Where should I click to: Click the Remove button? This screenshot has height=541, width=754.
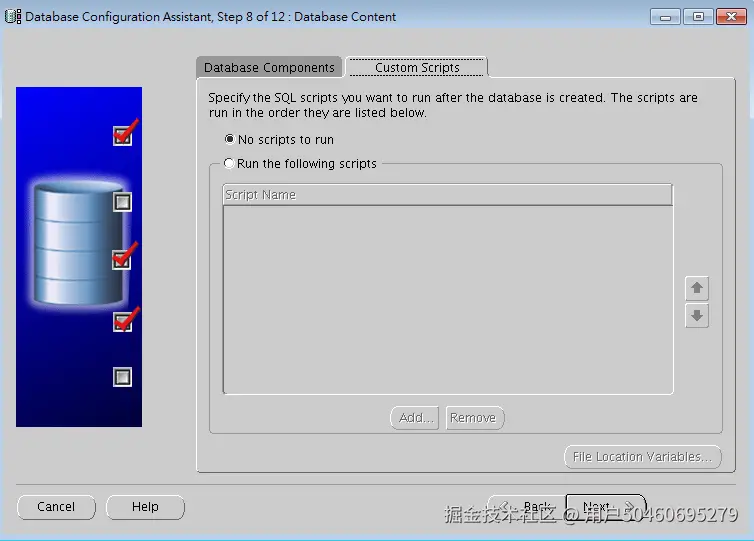point(474,417)
